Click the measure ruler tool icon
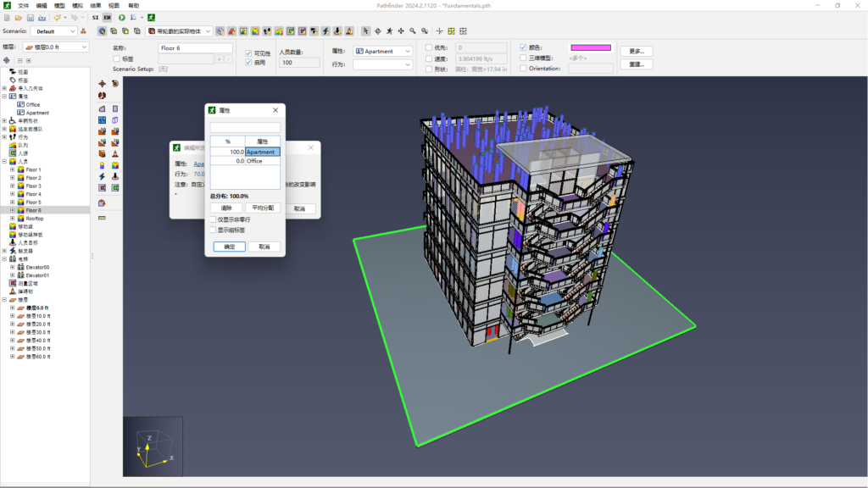 (102, 218)
